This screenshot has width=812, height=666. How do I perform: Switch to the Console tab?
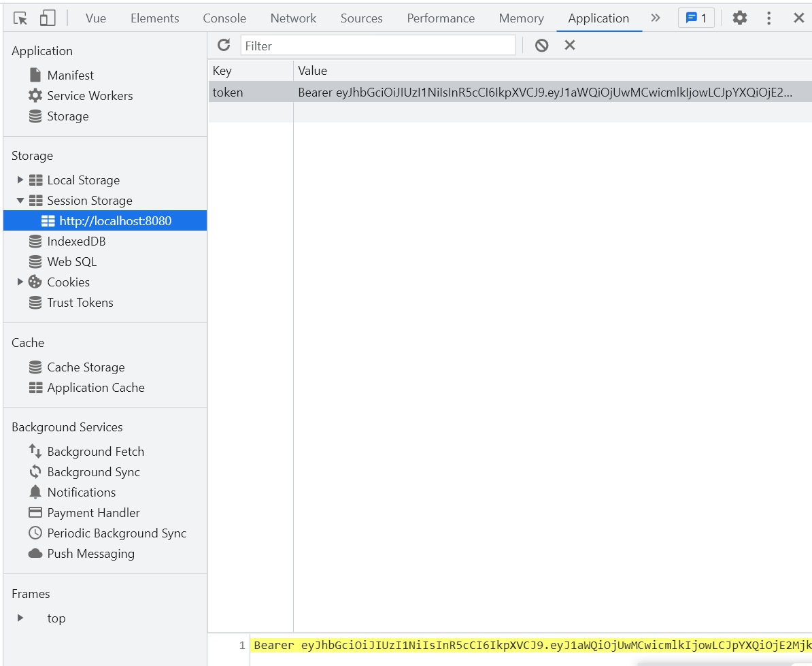click(224, 18)
